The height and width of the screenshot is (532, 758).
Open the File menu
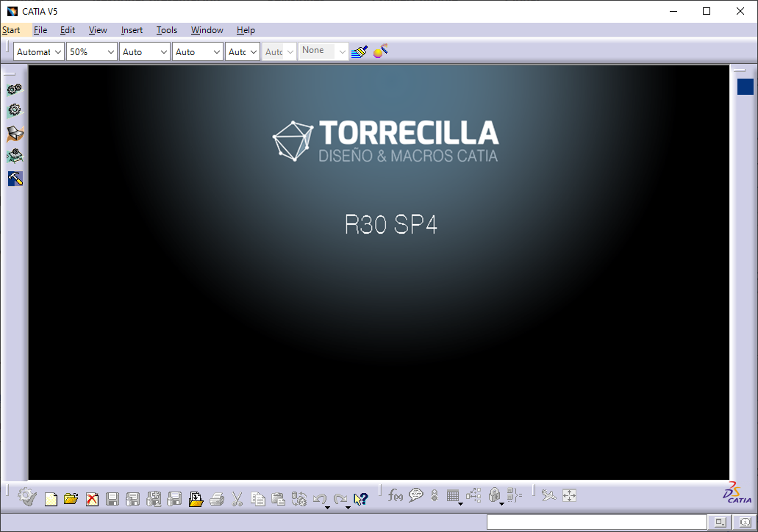point(40,30)
